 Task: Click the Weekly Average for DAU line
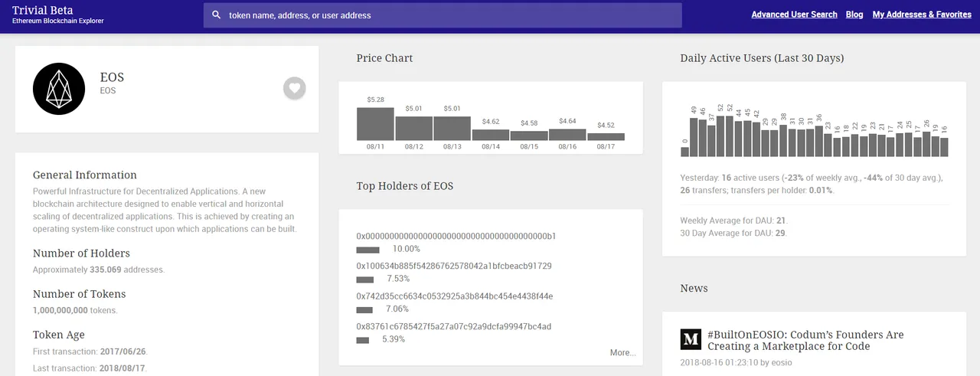[733, 221]
